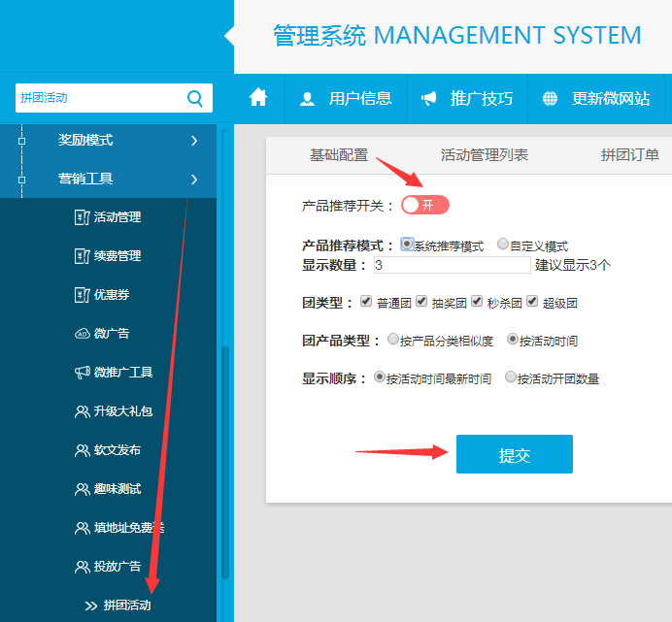
Task: Click the 优惠券 sidebar icon
Action: click(82, 295)
